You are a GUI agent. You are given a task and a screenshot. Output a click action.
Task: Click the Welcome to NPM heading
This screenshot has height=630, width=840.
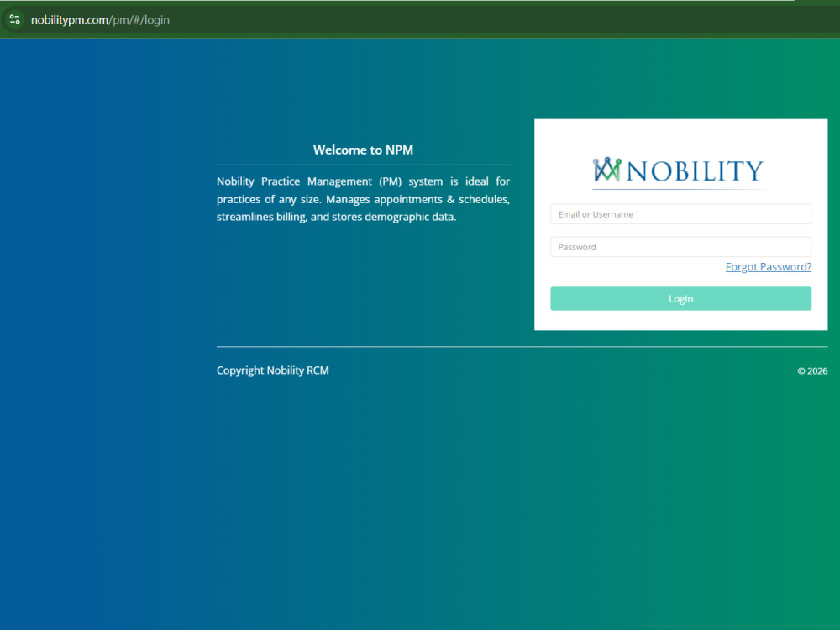363,150
